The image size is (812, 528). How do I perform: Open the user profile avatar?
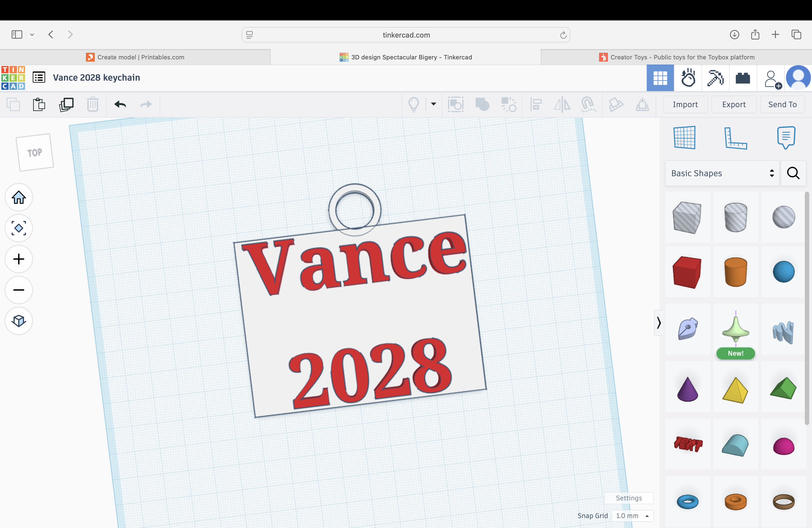point(798,78)
